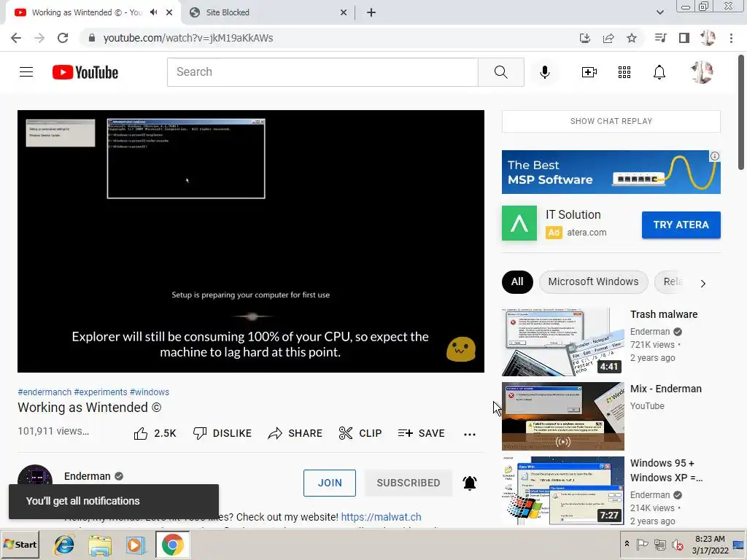Click the Chrome icon in taskbar
This screenshot has height=560, width=747.
[x=172, y=545]
